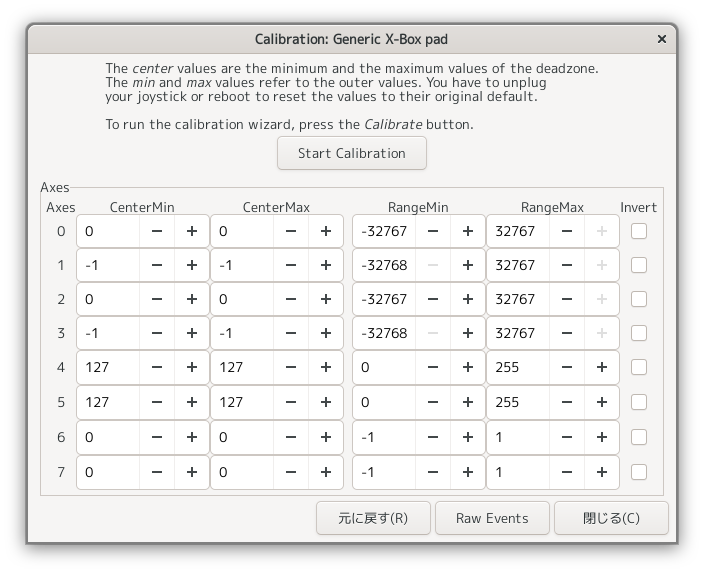The height and width of the screenshot is (573, 704).
Task: Increase CenterMin for axis 1
Action: [x=192, y=265]
